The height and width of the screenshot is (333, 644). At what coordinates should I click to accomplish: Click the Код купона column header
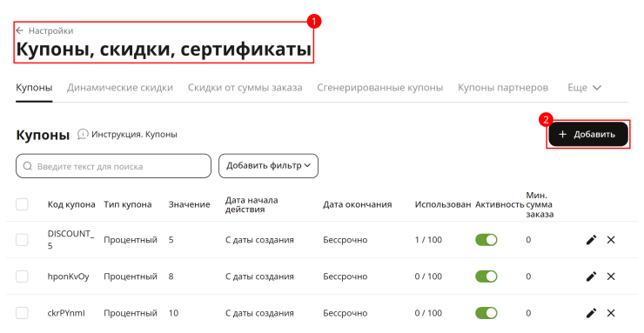(71, 204)
